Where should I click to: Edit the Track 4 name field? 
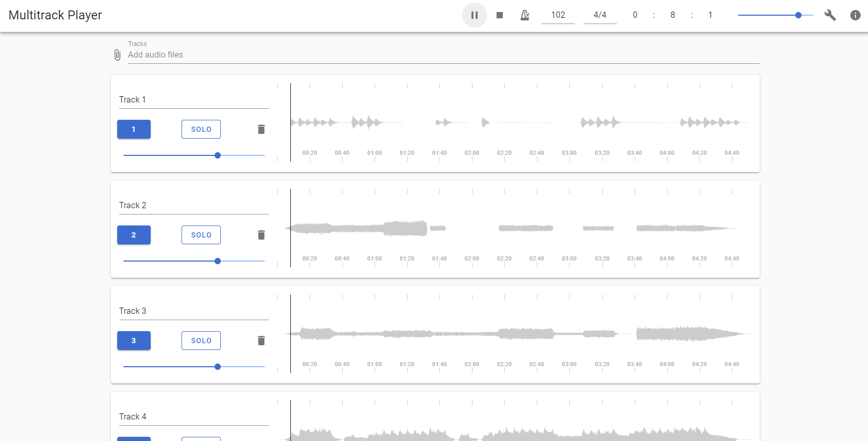coord(194,417)
